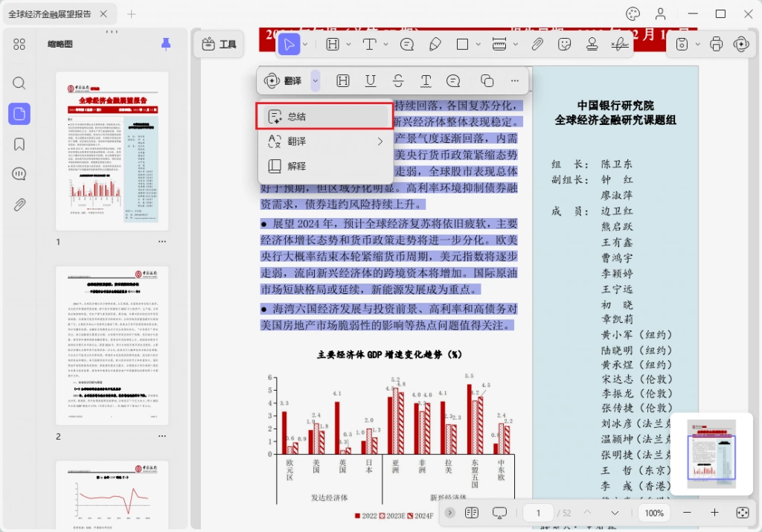This screenshot has width=762, height=532.
Task: Open the search panel in left sidebar
Action: click(19, 83)
